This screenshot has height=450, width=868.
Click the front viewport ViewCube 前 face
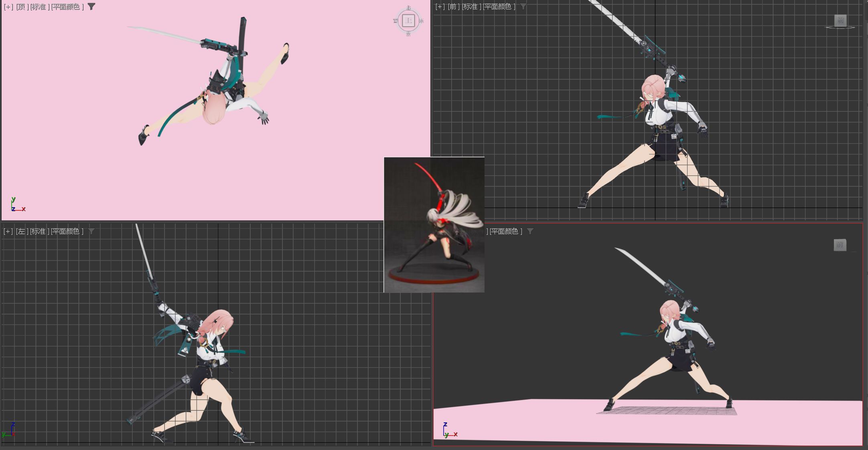point(840,20)
